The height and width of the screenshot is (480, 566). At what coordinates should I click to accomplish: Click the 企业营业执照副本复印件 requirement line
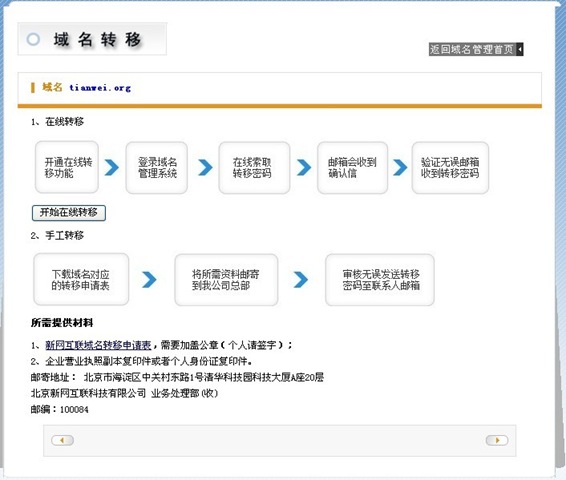click(142, 361)
